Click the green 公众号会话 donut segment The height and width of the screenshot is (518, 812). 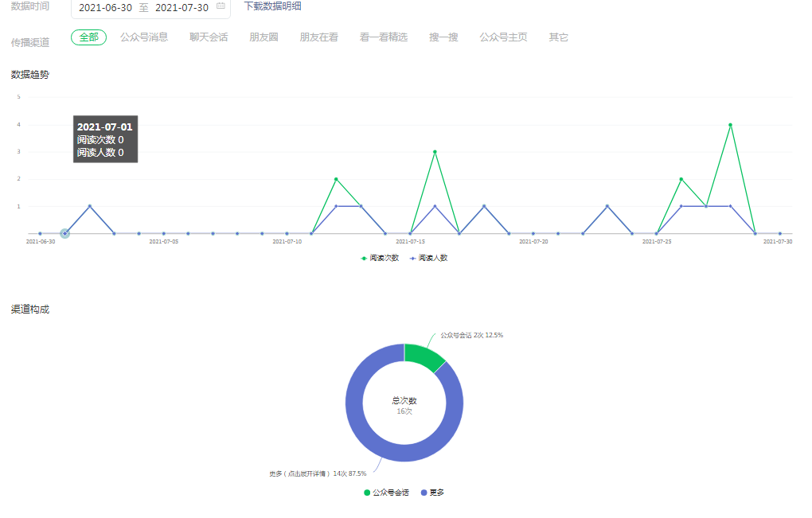point(422,356)
